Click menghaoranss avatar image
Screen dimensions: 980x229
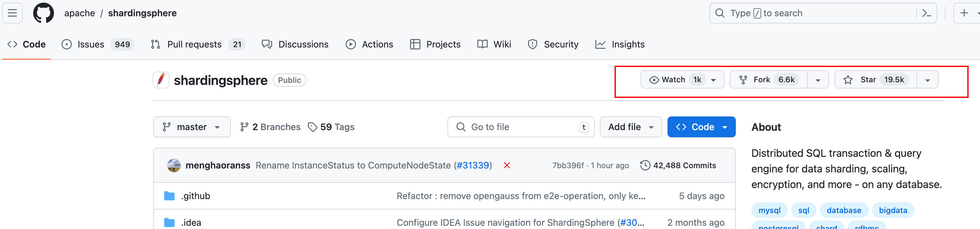[x=174, y=166]
